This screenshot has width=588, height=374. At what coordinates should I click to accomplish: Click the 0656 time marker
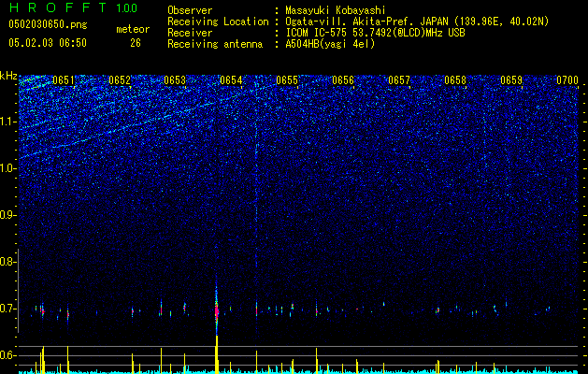pyautogui.click(x=343, y=80)
